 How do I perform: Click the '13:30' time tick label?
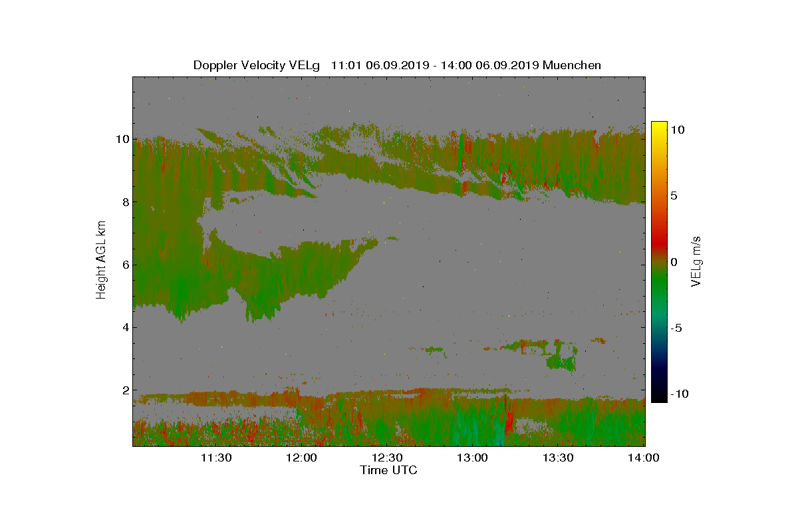(x=559, y=458)
